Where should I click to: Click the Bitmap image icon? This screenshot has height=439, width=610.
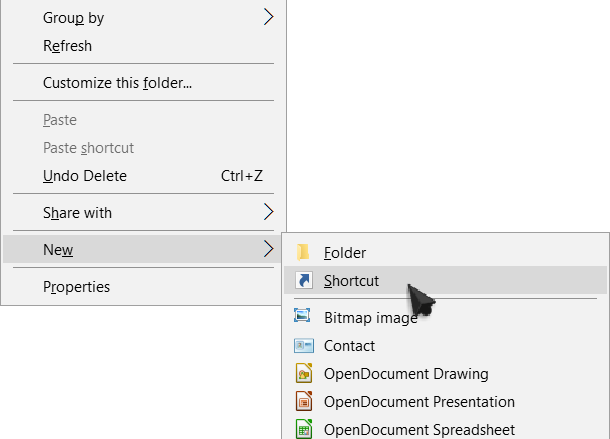(x=302, y=316)
